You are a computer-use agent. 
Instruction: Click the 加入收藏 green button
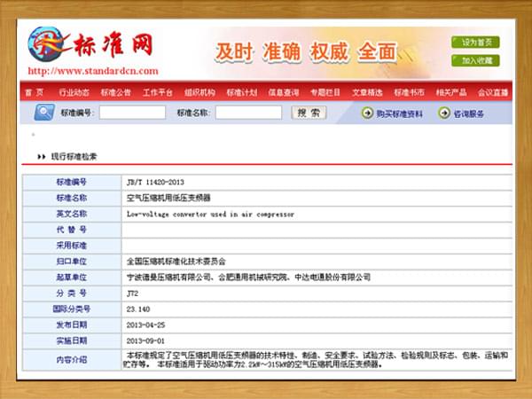pos(475,60)
